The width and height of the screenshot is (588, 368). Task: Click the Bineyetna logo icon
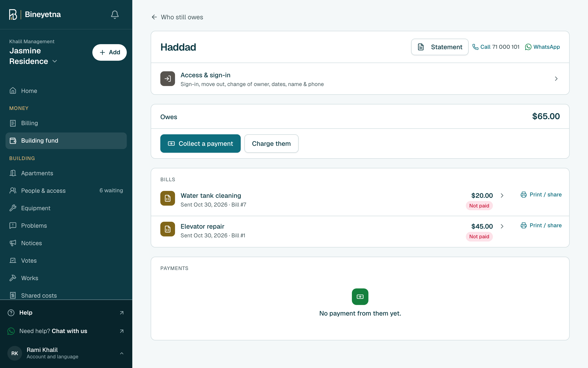click(x=13, y=14)
